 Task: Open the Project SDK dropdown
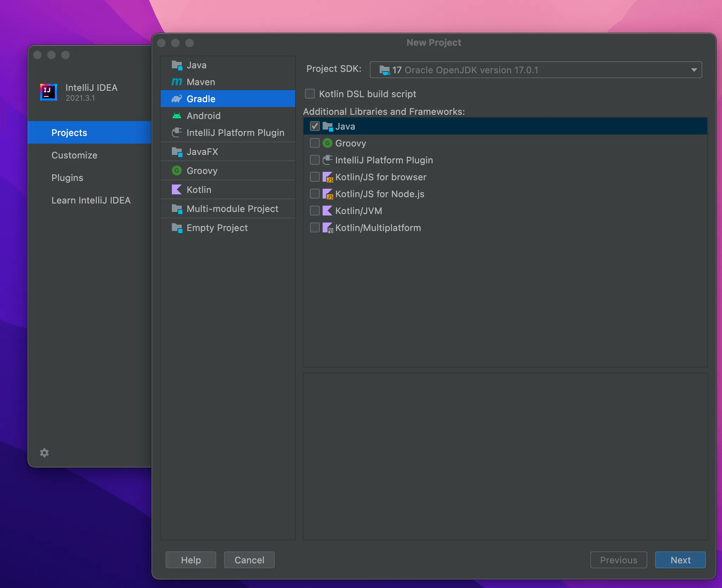[693, 70]
